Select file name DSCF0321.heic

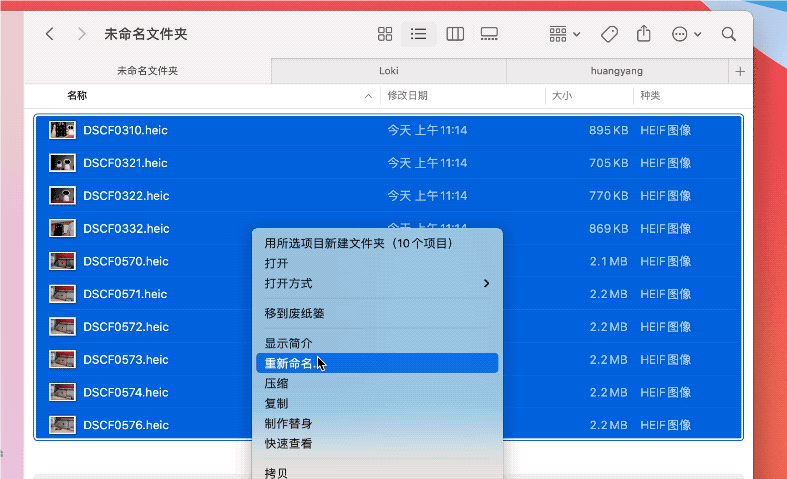[x=125, y=163]
